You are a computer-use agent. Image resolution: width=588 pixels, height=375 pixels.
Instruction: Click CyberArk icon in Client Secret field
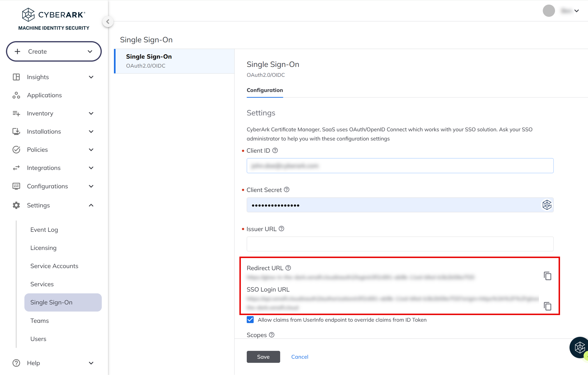point(547,205)
